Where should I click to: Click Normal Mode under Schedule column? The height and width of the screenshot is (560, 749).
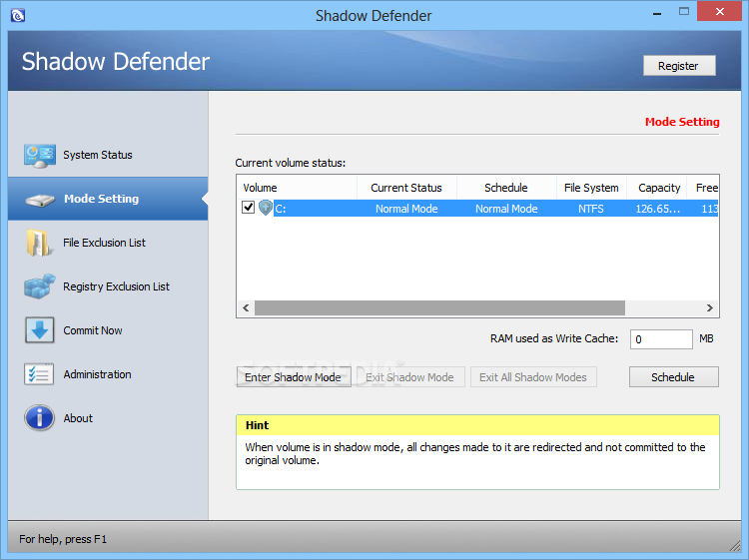coord(506,209)
